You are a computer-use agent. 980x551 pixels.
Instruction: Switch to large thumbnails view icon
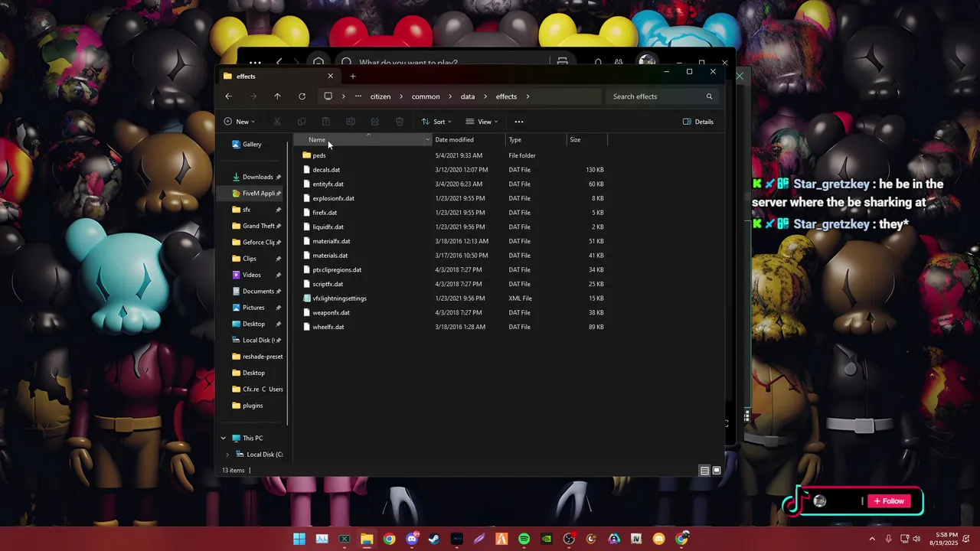[717, 471]
